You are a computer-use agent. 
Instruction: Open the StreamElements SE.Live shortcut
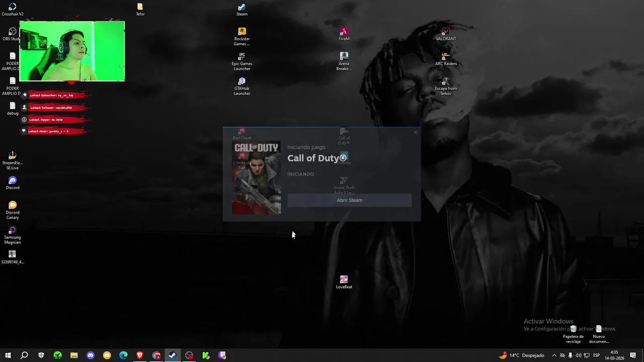(x=13, y=161)
